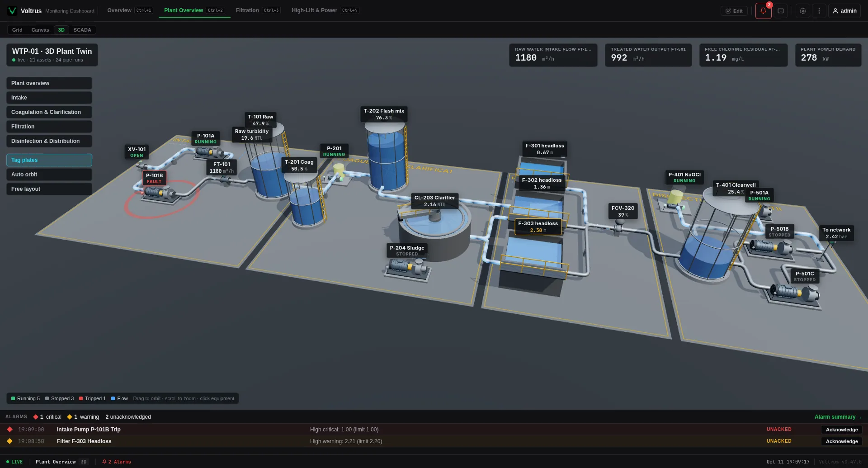Click the display mode icon beside the bell
This screenshot has height=468, width=868.
781,11
